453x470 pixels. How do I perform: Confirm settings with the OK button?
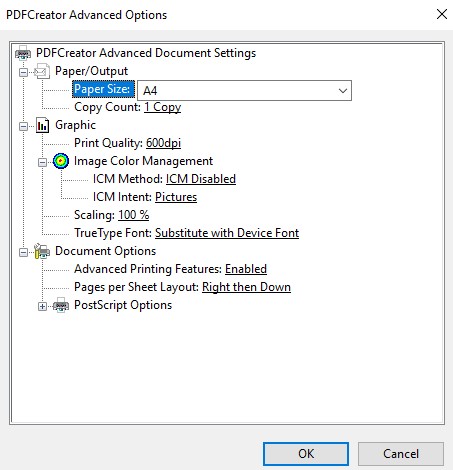coord(306,454)
